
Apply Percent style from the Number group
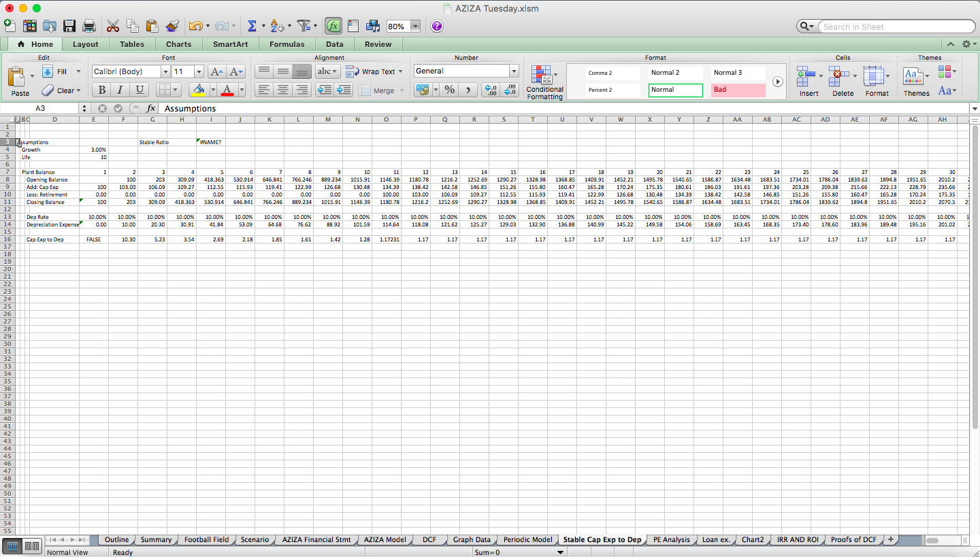point(448,89)
